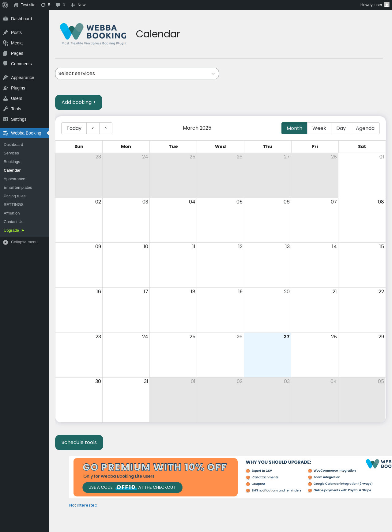Switch calendar to Day view
Screen dimensions: 392x532
[x=341, y=128]
